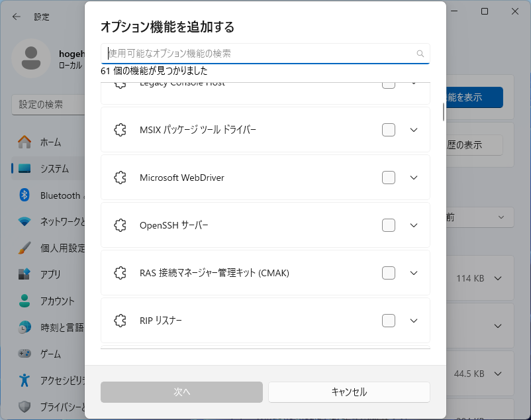Viewport: 531px width, 420px height.
Task: Click the キャンセル button
Action: [349, 392]
